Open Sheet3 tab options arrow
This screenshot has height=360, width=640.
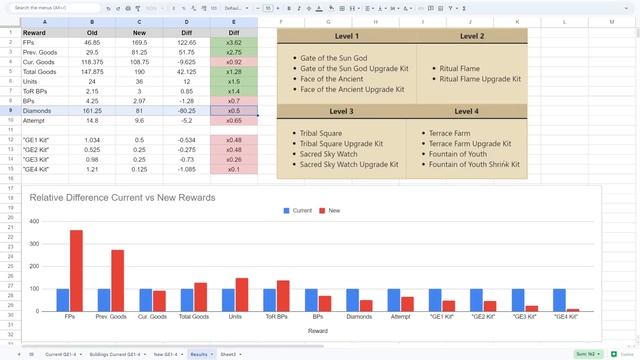(x=240, y=354)
